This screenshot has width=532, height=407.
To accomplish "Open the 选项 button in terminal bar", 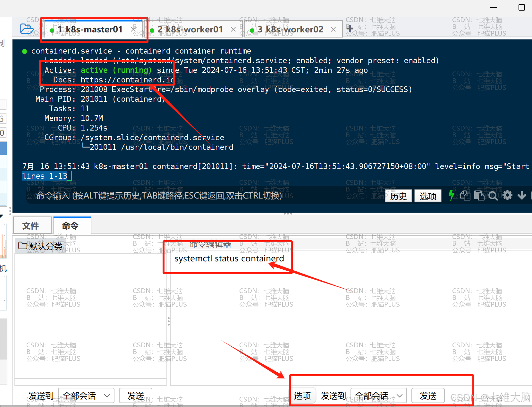I will tap(428, 196).
